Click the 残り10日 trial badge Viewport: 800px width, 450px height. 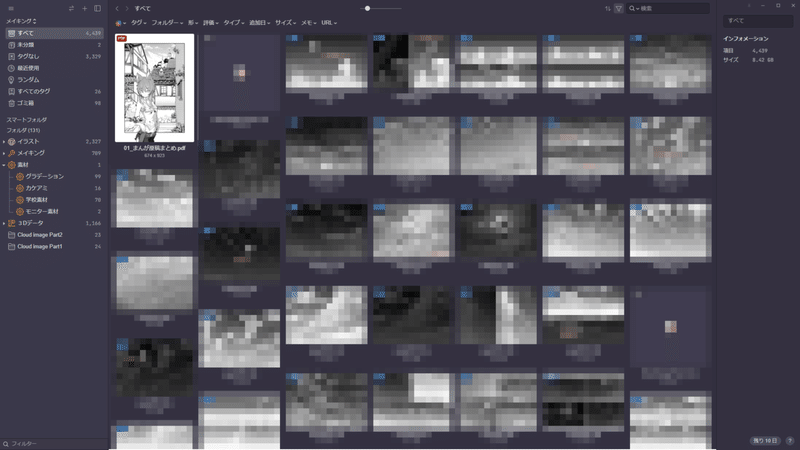click(x=765, y=441)
